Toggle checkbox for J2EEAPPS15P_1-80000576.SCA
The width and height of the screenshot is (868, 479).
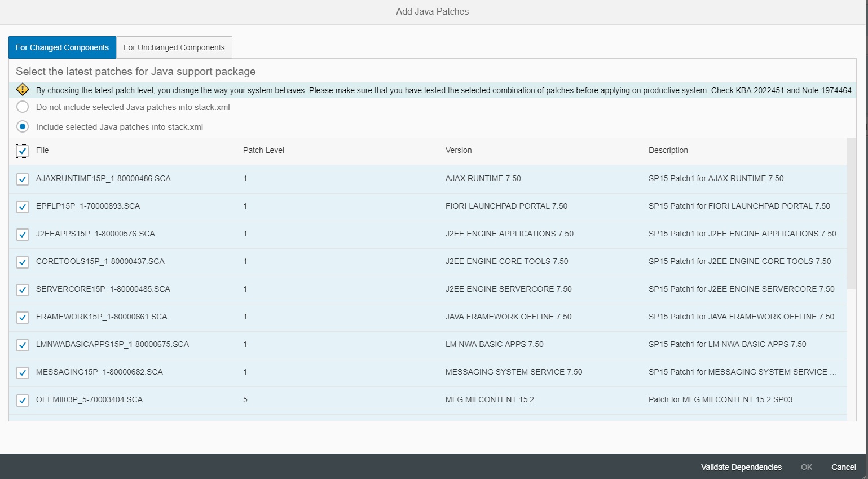[x=23, y=235]
